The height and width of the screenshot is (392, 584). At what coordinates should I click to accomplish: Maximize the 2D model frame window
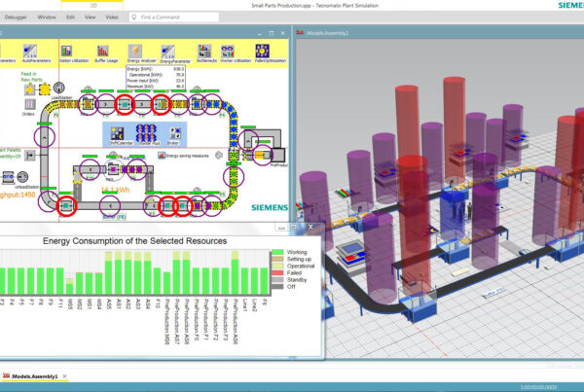[x=272, y=33]
